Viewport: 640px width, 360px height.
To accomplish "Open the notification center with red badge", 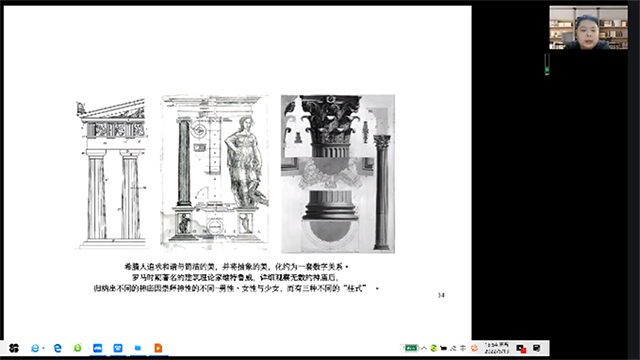I will pyautogui.click(x=521, y=348).
